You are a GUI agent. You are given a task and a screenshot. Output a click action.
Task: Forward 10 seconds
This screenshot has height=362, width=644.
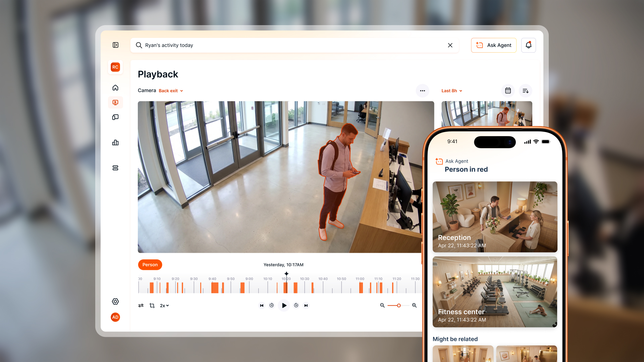pyautogui.click(x=296, y=305)
